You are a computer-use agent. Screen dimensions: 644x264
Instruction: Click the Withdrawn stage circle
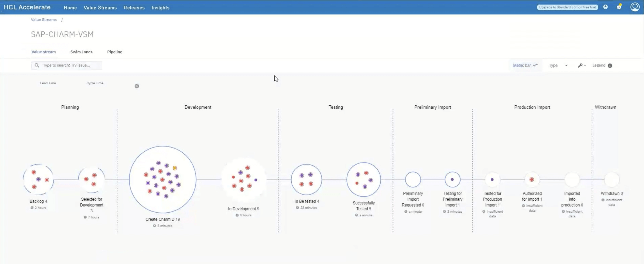point(612,179)
